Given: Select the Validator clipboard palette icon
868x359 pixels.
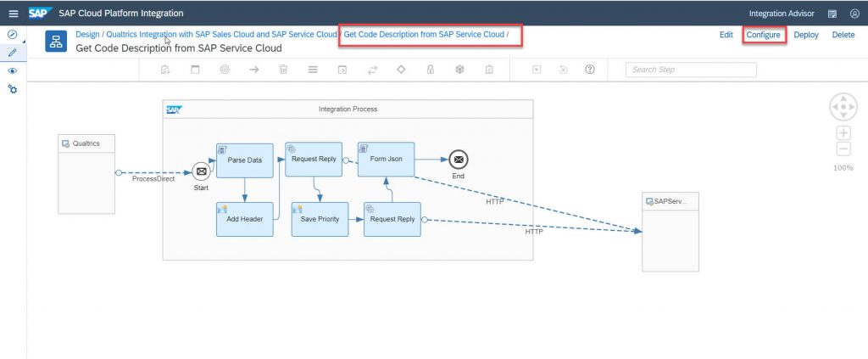Looking at the screenshot, I should pyautogui.click(x=489, y=70).
